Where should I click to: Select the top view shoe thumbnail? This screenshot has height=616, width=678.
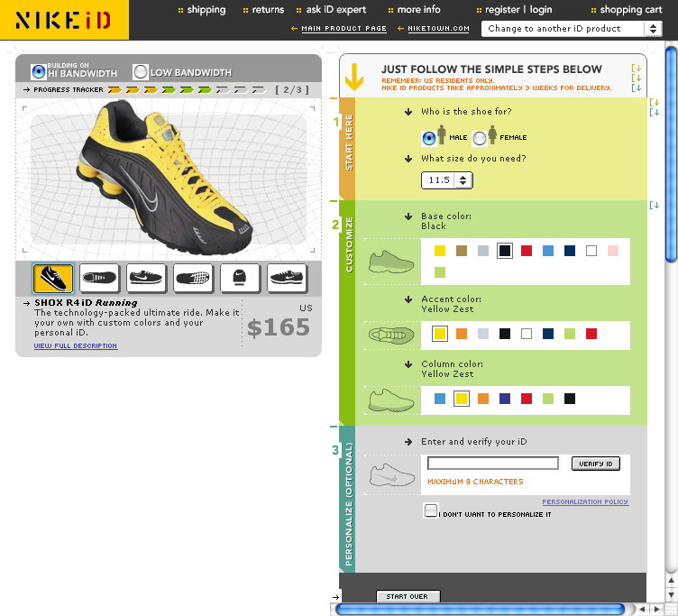click(99, 278)
